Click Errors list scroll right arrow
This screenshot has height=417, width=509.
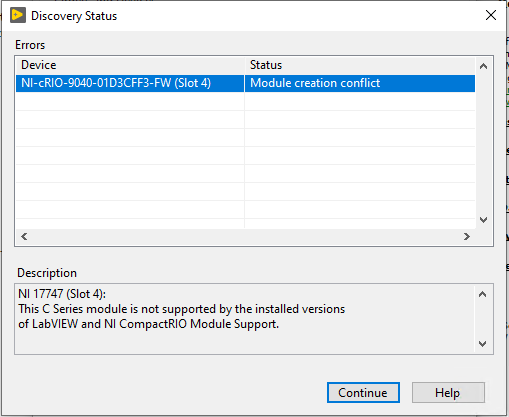coord(467,236)
